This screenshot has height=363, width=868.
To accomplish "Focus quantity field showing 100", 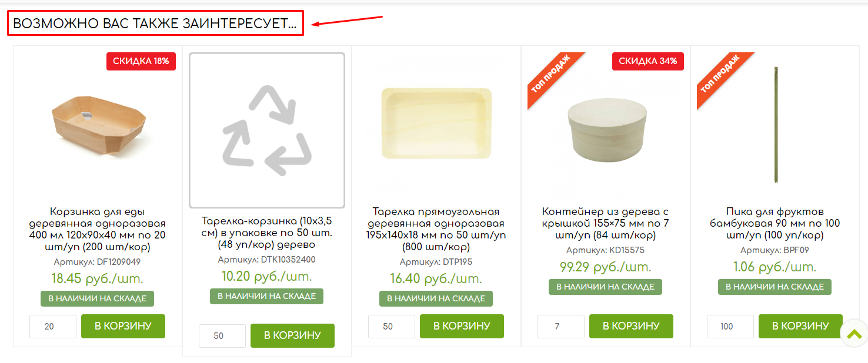I will pos(730,327).
